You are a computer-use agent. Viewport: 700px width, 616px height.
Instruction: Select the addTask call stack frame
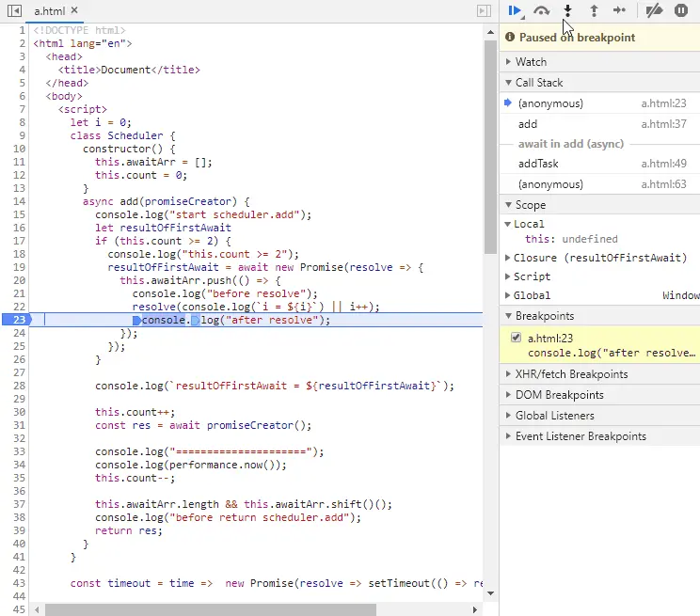(x=599, y=164)
